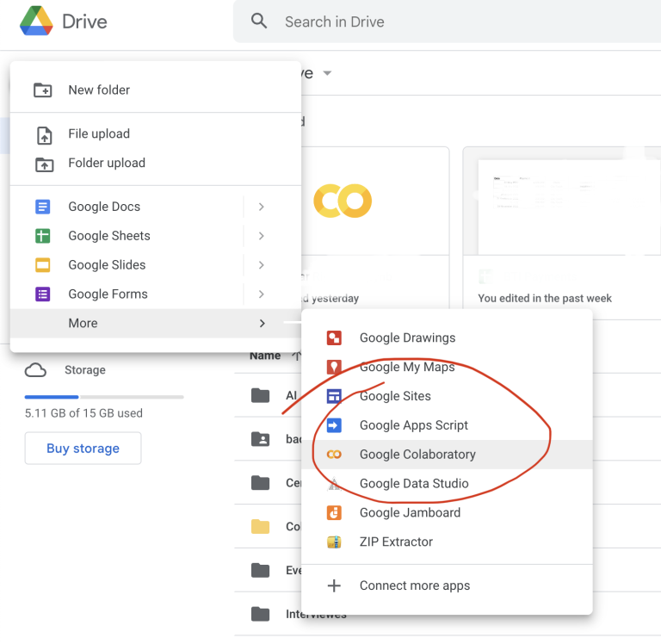Viewport: 661px width, 644px height.
Task: Expand the Google Sheets submenu arrow
Action: click(261, 236)
